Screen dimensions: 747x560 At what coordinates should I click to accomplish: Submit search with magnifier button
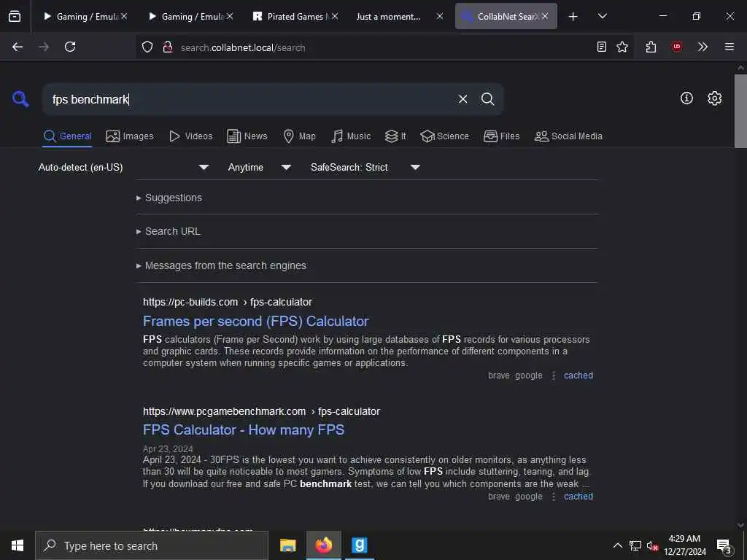click(487, 99)
